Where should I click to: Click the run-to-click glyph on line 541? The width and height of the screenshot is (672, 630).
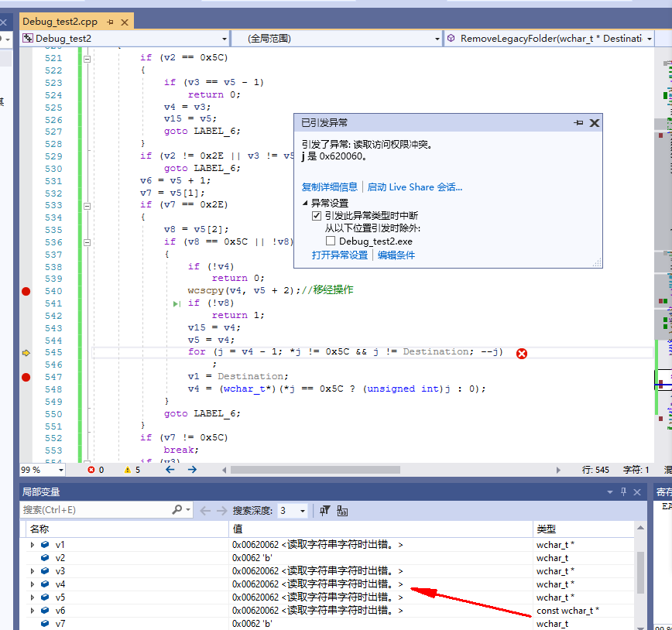point(177,304)
